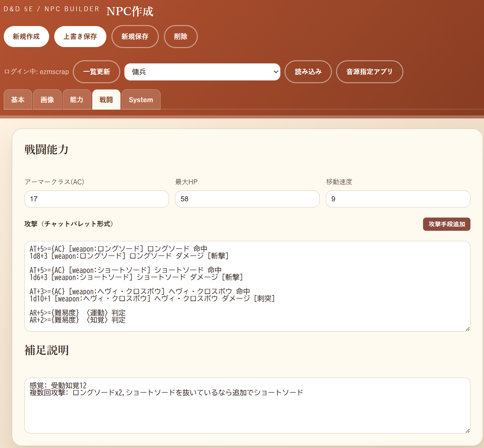The image size is (484, 448).
Task: Add an attack with 攻撃手段追加 button
Action: [x=447, y=224]
